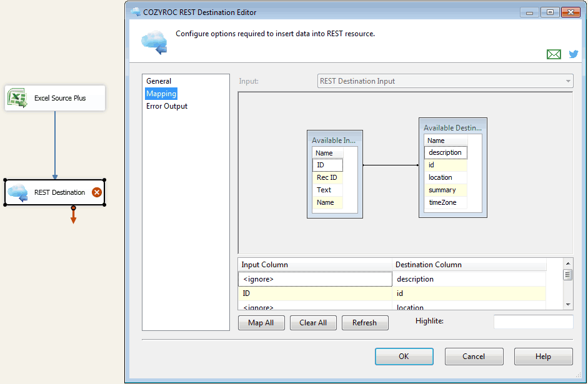Select Text input column

click(x=327, y=190)
